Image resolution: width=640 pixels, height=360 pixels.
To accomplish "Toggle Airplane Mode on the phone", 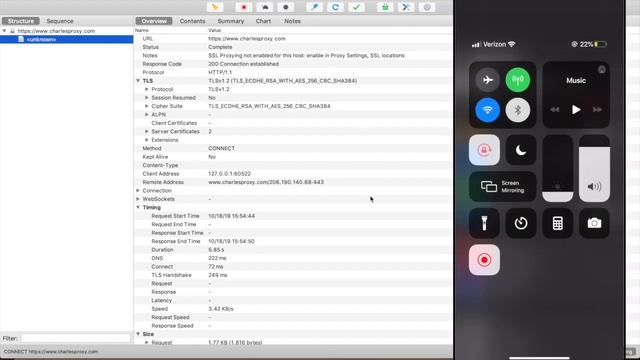I will [487, 80].
